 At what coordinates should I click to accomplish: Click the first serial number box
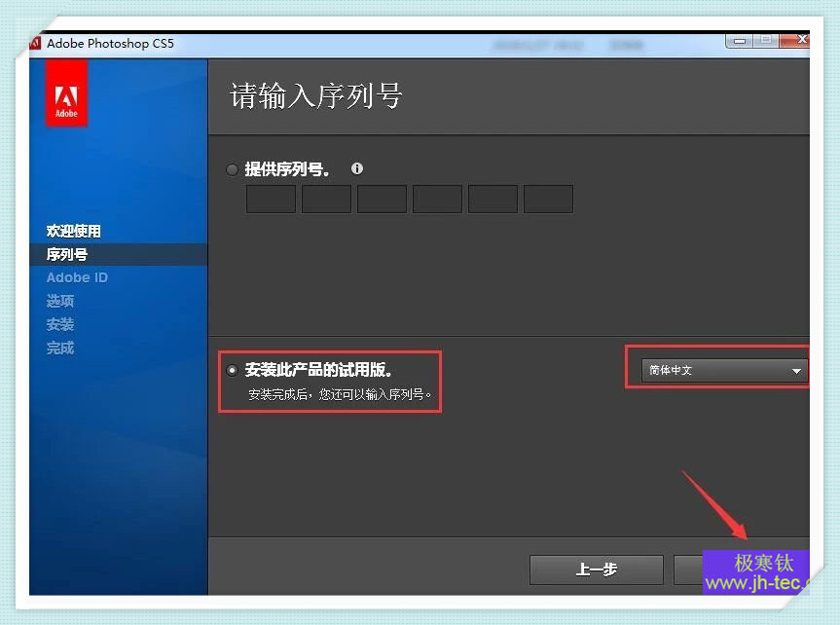click(x=271, y=200)
